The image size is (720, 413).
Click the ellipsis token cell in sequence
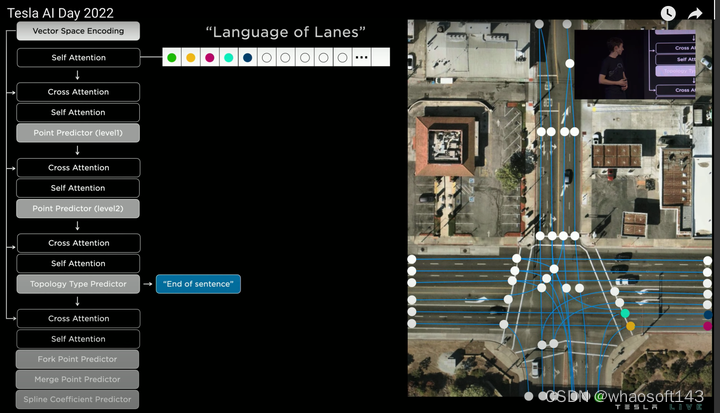[361, 57]
